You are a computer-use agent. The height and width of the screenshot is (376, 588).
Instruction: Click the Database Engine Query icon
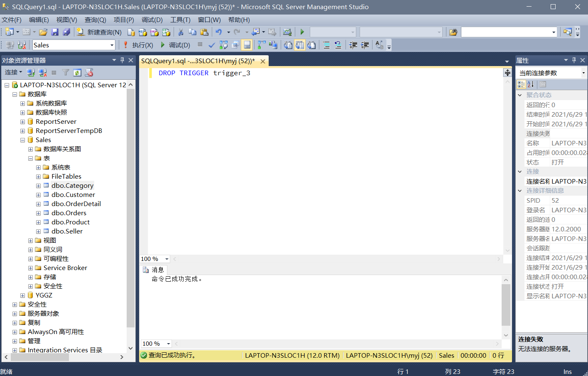[131, 32]
